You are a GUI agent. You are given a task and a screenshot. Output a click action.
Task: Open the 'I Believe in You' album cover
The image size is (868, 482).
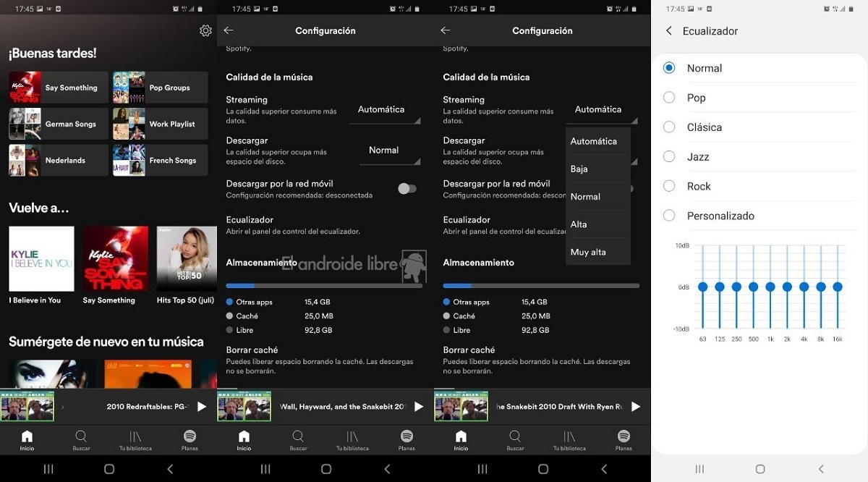(41, 258)
